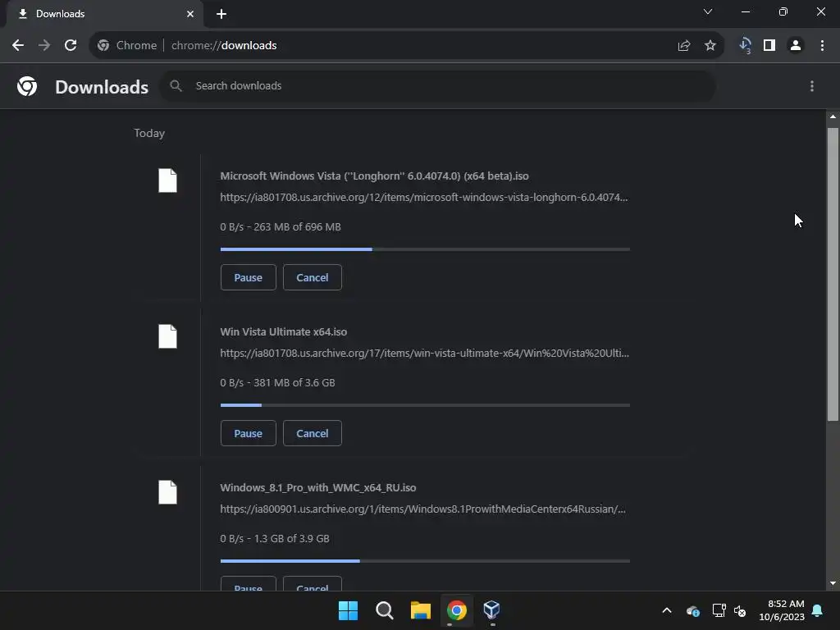
Task: Share this page icon in address bar
Action: [x=683, y=46]
